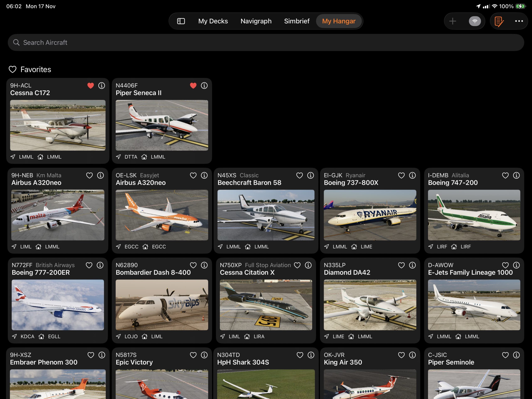532x399 pixels.
Task: Open the three-dots more options menu
Action: 519,21
